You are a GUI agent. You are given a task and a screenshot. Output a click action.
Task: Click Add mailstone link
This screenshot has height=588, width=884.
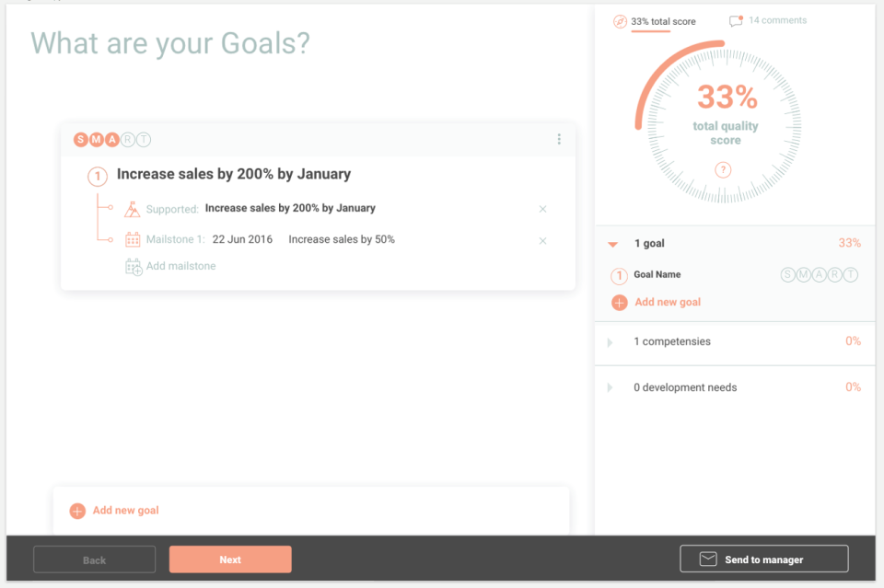(180, 266)
